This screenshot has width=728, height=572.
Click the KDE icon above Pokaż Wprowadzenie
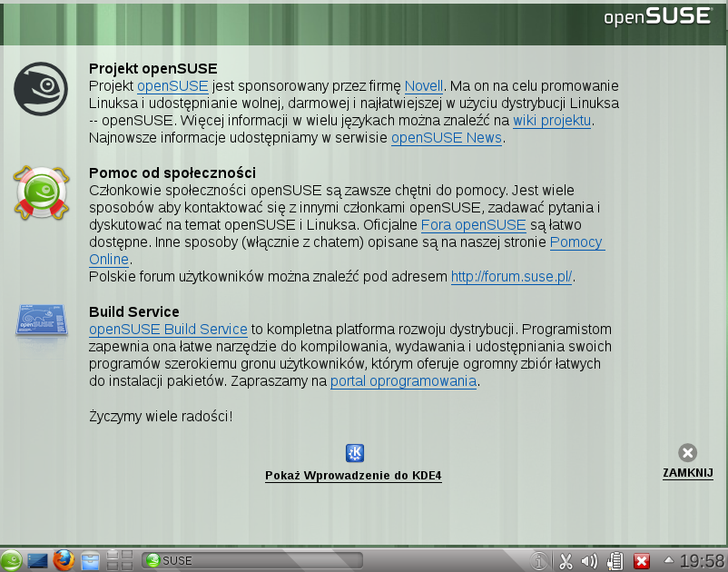[x=355, y=453]
